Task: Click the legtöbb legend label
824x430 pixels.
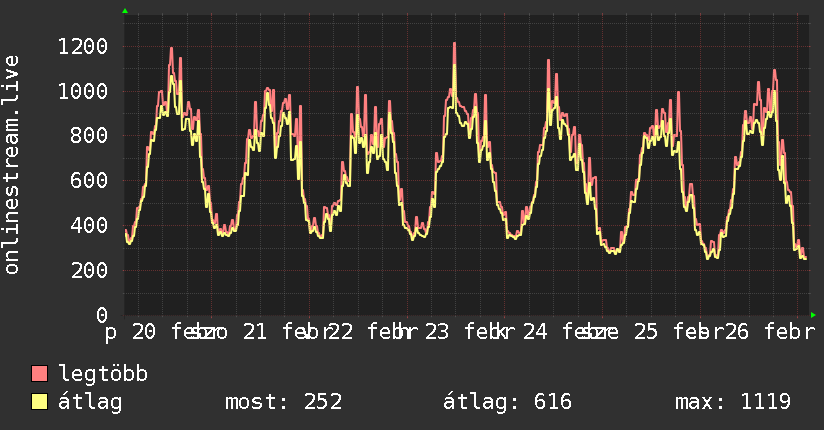Action: tap(103, 374)
